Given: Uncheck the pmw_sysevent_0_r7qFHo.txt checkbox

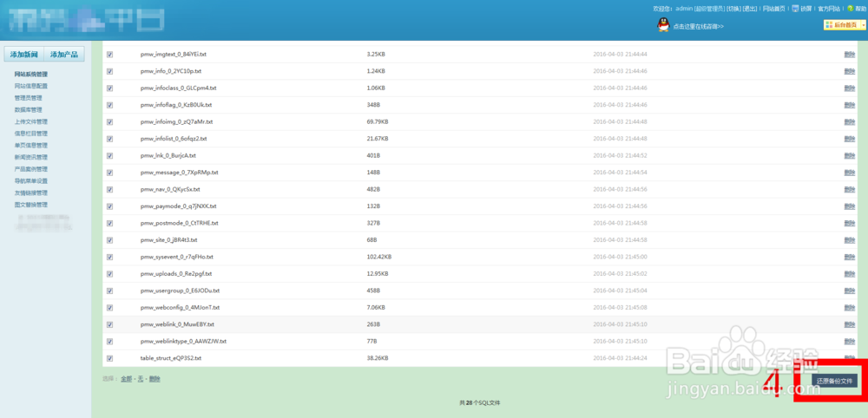Looking at the screenshot, I should click(x=109, y=257).
